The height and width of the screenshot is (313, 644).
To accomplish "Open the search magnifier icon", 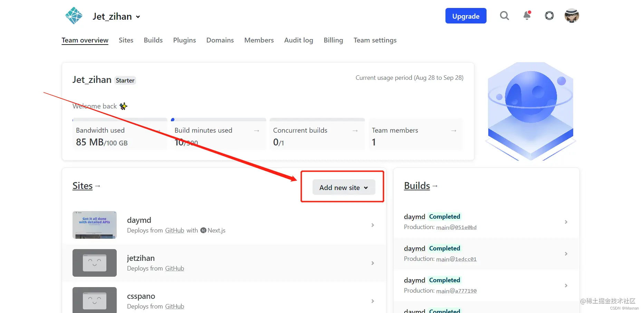I will pyautogui.click(x=504, y=16).
